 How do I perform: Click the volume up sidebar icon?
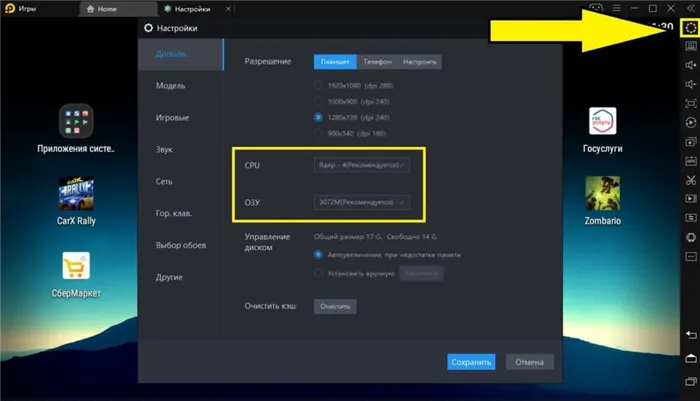(x=691, y=65)
